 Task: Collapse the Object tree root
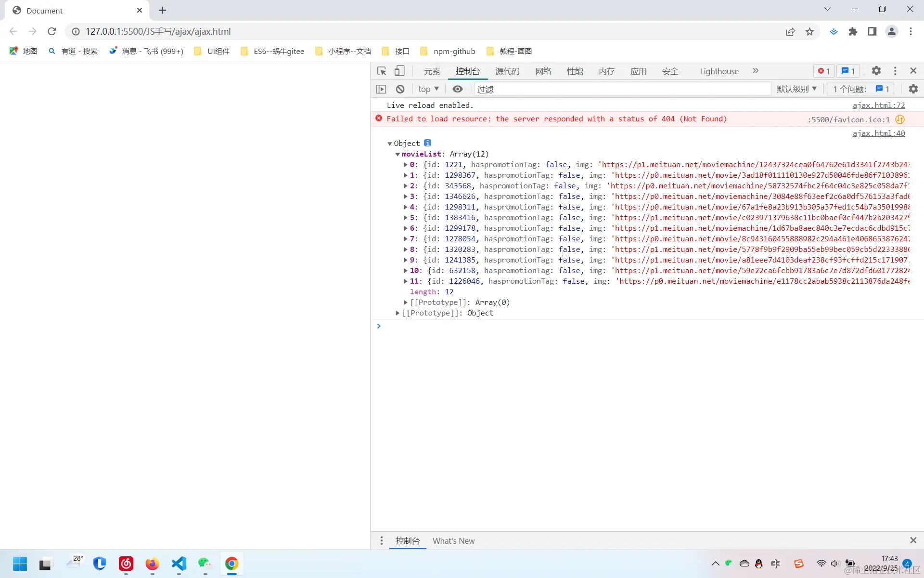click(x=390, y=144)
